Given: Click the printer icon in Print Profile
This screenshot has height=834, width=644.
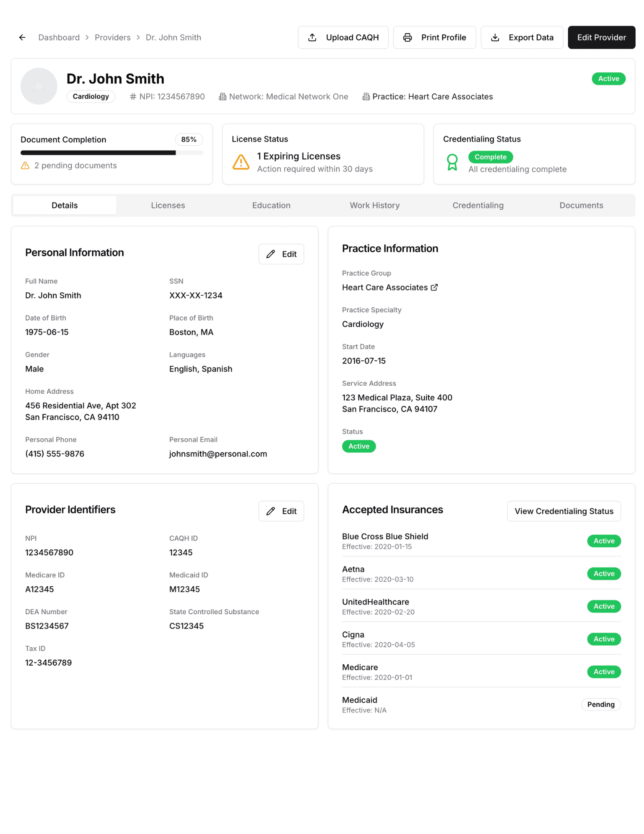Looking at the screenshot, I should [408, 38].
